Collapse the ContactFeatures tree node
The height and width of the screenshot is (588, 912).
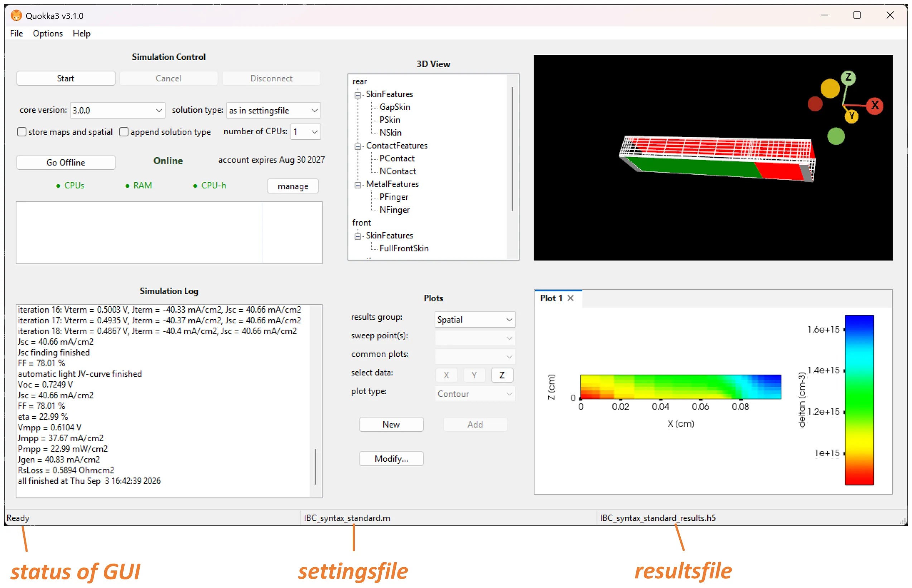tap(358, 146)
